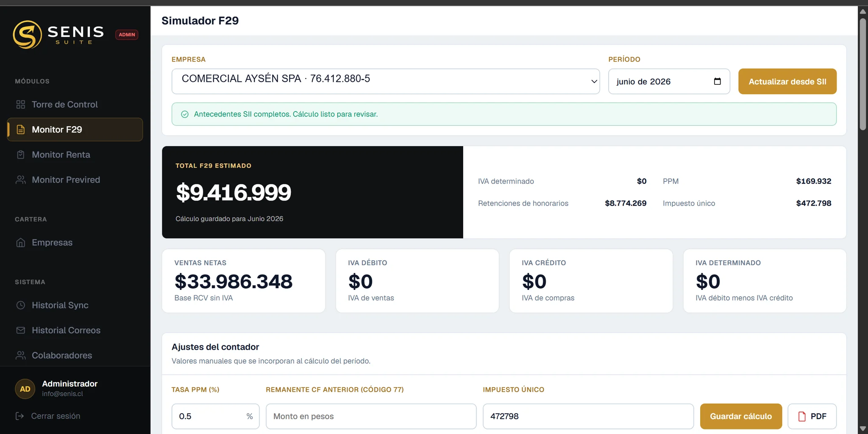Click the IVA Determinado card
The image size is (868, 434).
tap(765, 281)
